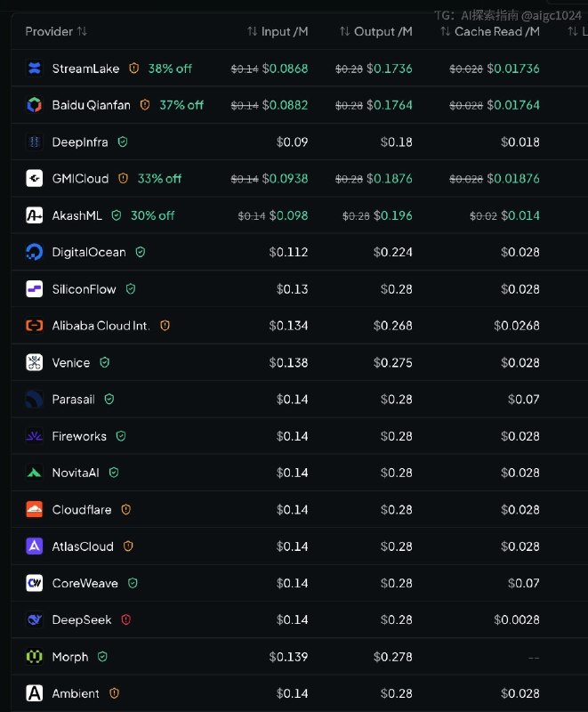Click the NovitaAI provider logo

point(35,473)
